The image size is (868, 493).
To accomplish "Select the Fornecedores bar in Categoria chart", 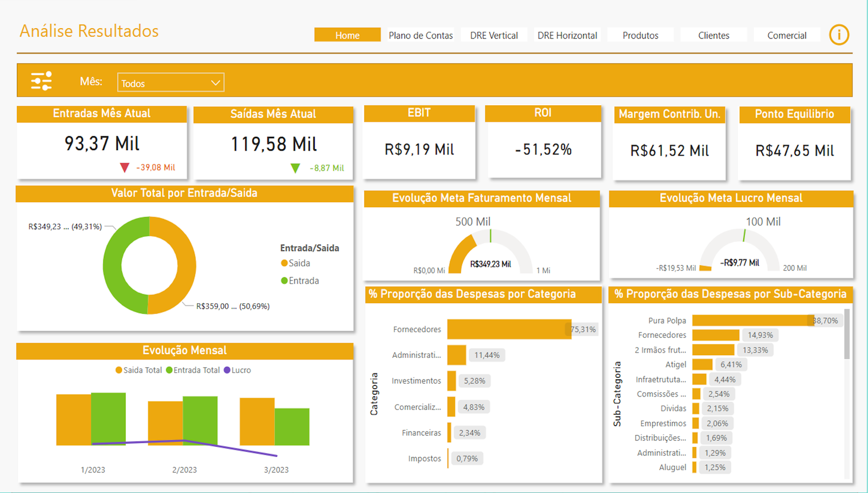I will point(509,329).
